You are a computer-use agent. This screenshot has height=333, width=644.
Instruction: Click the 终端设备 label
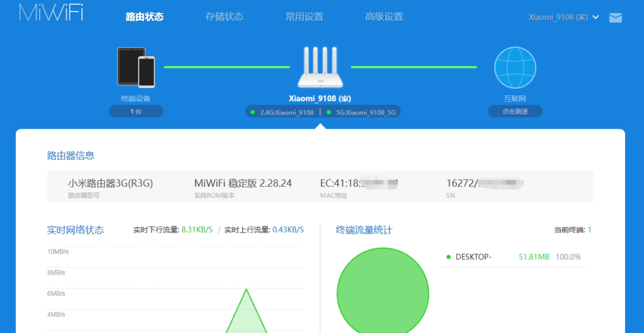tap(136, 99)
